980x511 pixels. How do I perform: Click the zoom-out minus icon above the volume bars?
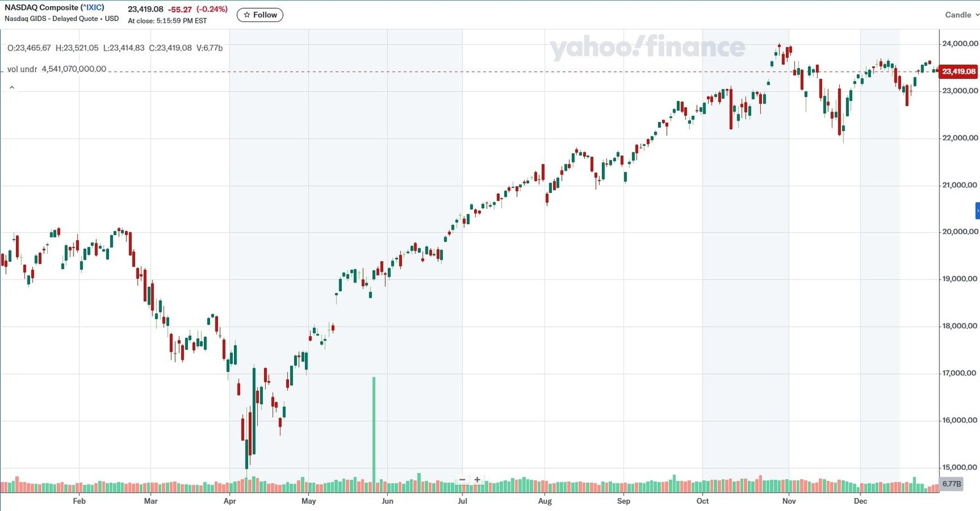point(462,479)
